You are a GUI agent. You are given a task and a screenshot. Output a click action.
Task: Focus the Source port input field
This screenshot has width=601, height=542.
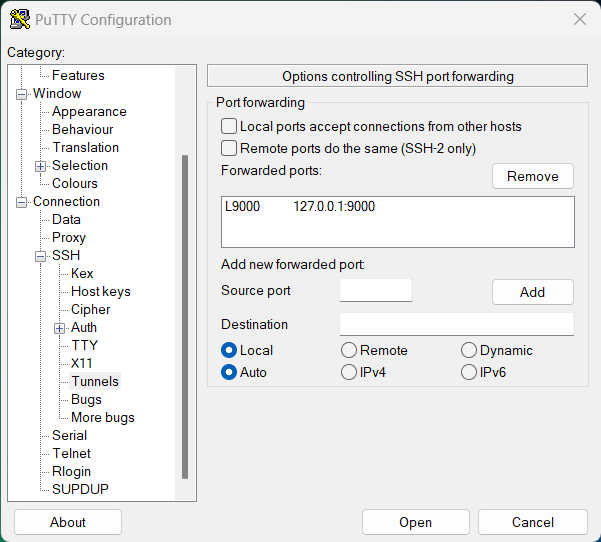coord(376,290)
